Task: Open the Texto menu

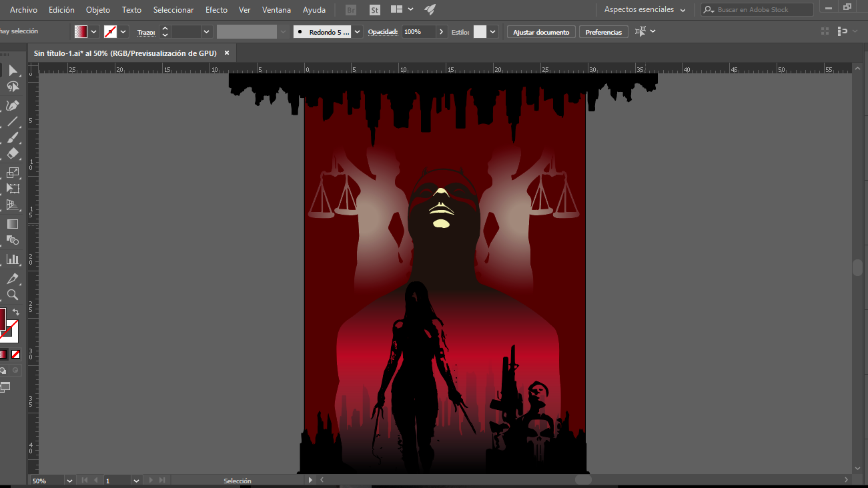Action: click(131, 10)
